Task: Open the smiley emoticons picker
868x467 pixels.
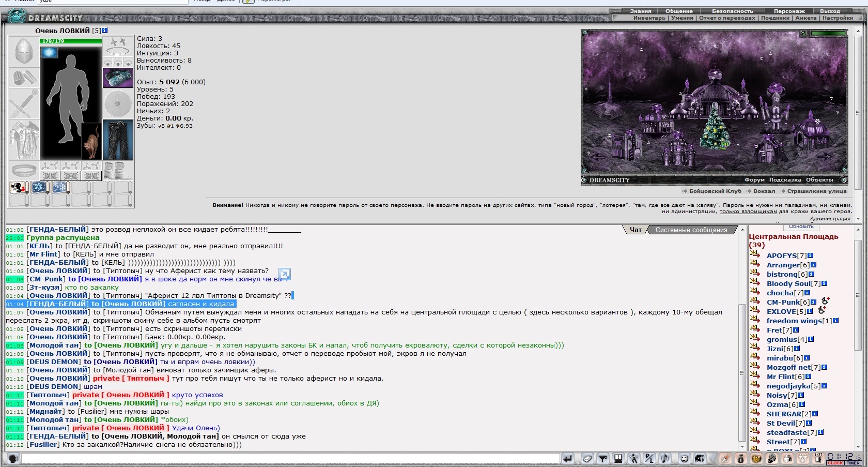Action: point(685,458)
